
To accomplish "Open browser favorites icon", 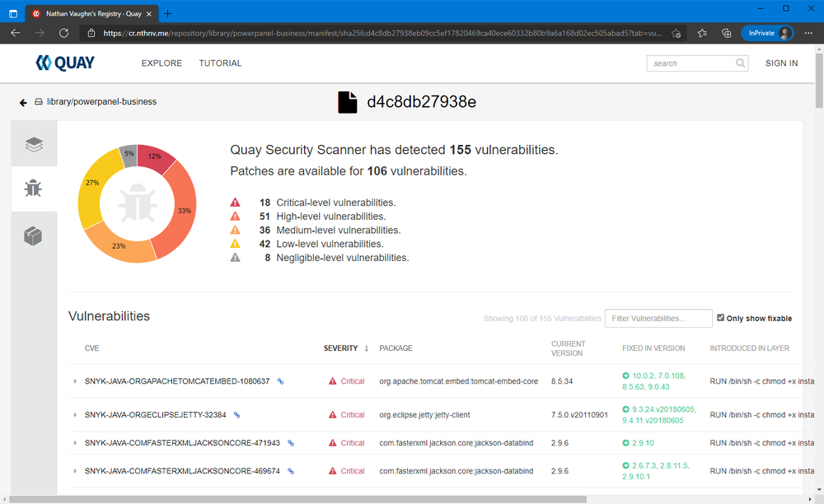I will click(702, 33).
